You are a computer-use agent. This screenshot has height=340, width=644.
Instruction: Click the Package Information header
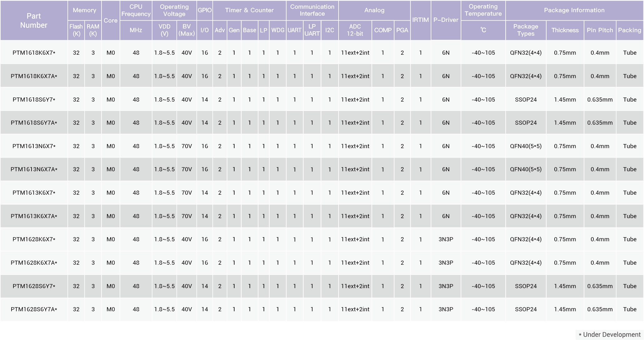(x=574, y=10)
